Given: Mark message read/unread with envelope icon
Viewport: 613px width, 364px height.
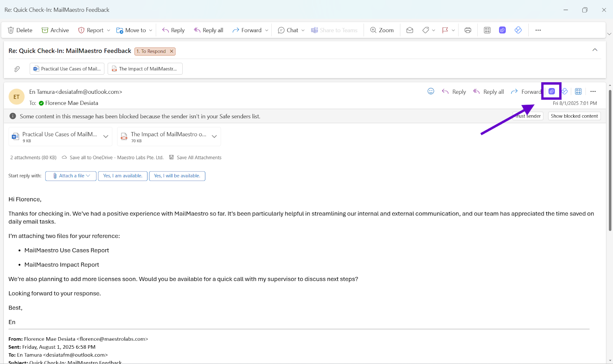Looking at the screenshot, I should 410,30.
